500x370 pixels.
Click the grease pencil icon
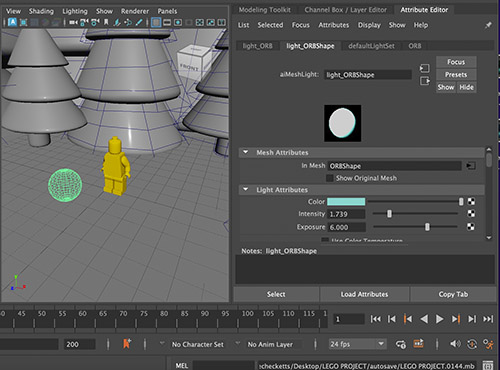tap(139, 22)
